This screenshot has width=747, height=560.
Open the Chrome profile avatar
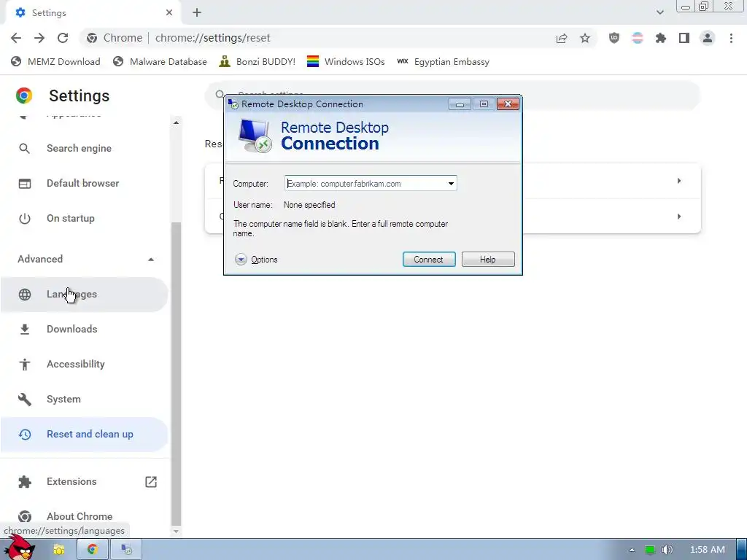tap(708, 38)
